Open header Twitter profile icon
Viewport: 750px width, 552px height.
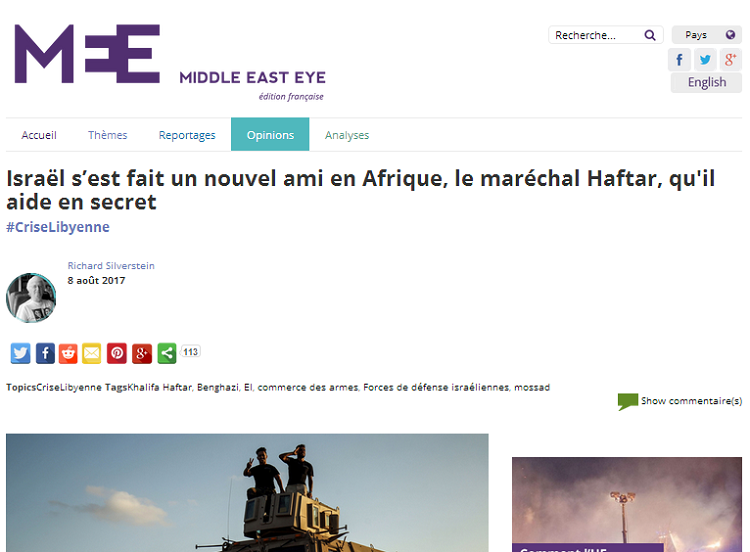click(x=706, y=59)
